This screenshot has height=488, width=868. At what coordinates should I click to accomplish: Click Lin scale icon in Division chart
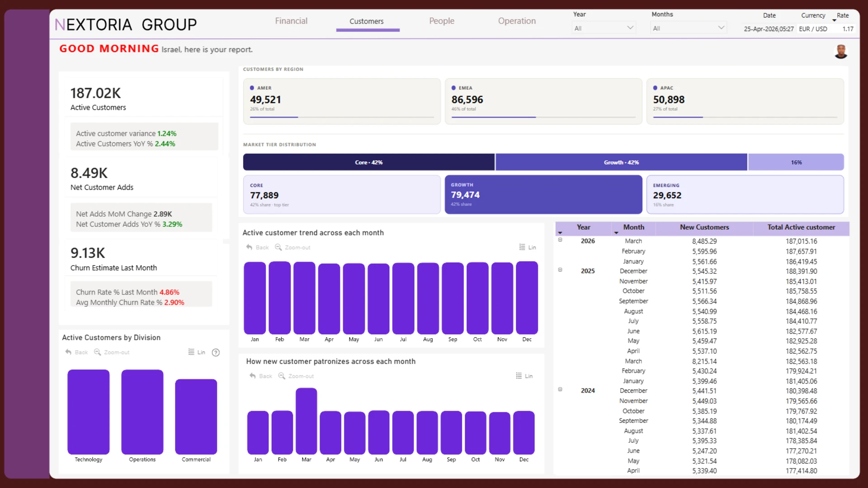click(x=191, y=352)
